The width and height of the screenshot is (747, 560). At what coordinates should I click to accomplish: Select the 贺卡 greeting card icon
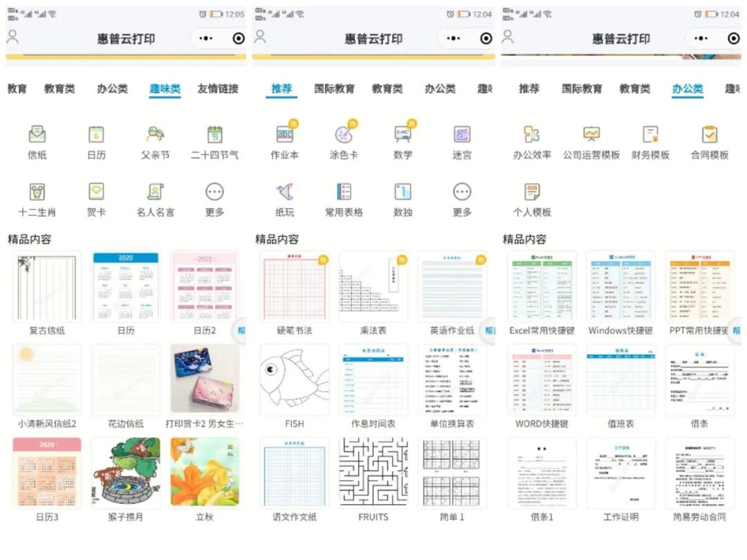click(96, 197)
